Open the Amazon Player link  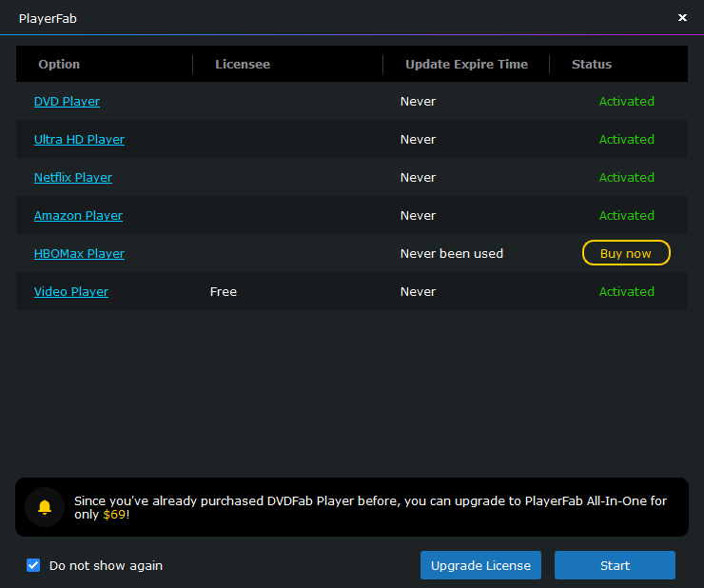point(78,216)
